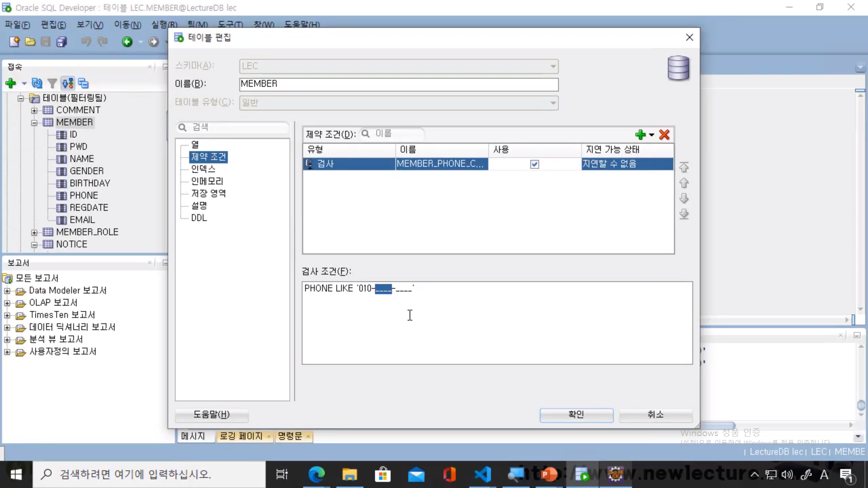Image resolution: width=868 pixels, height=488 pixels.
Task: Open the add-constraint dropdown arrow
Action: click(651, 135)
